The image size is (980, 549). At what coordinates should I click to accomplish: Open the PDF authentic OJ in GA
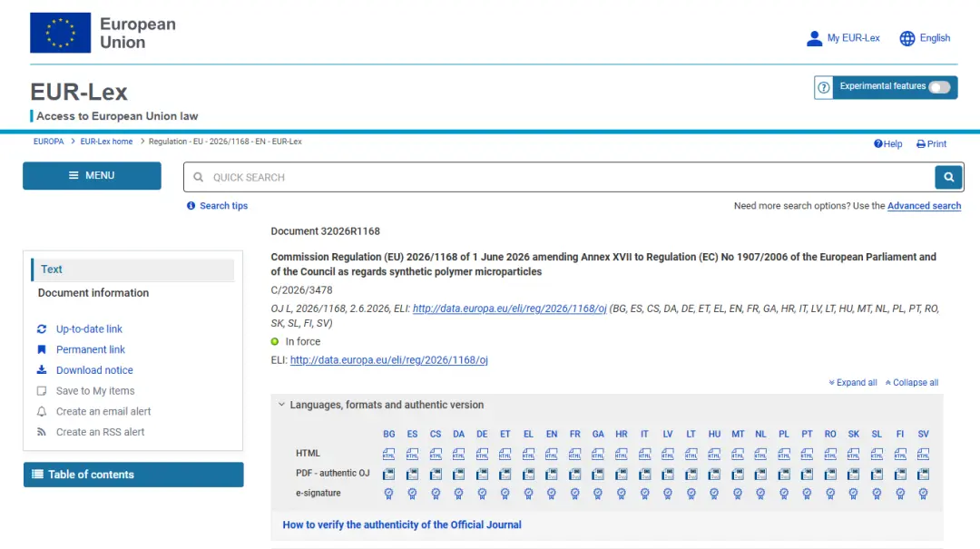click(x=598, y=474)
